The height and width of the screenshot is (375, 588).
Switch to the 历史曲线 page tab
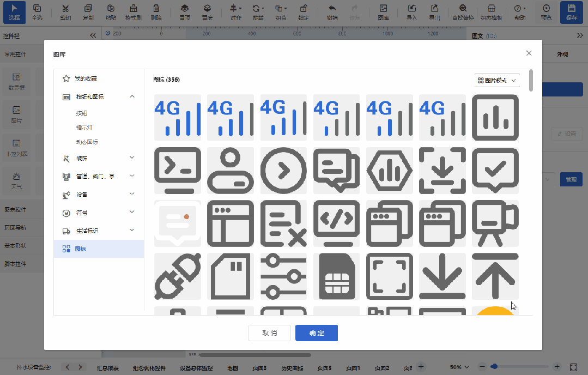(x=292, y=368)
